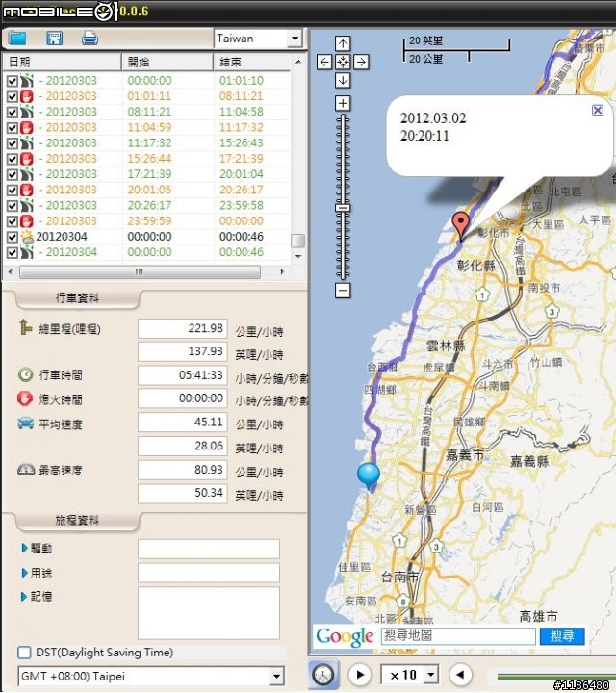
Task: Click horizontal scrollbar right arrow
Action: (282, 271)
